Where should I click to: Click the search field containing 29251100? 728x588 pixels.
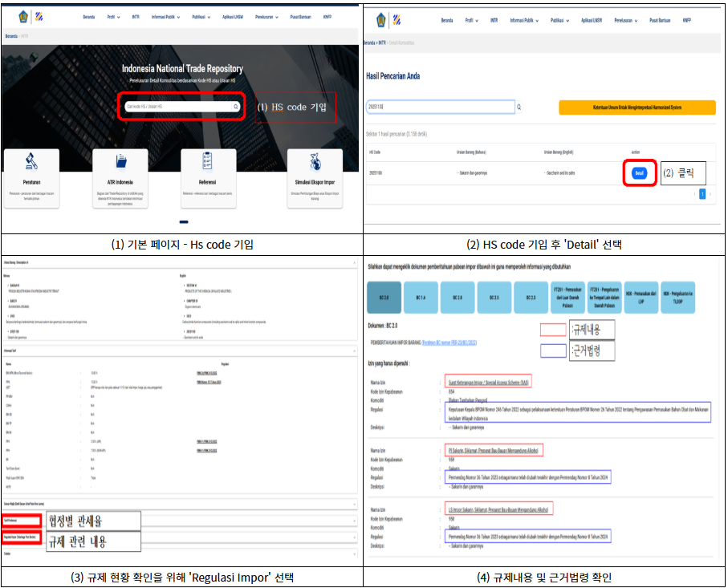[441, 107]
